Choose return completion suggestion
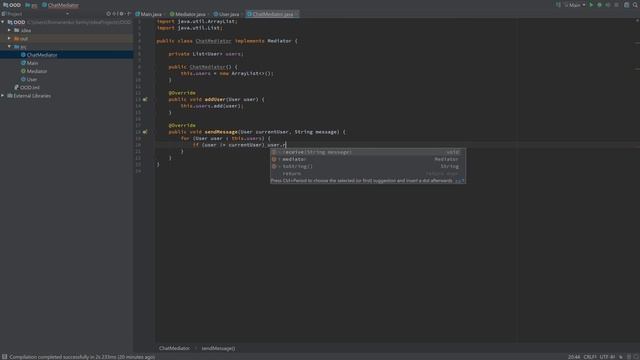The image size is (640, 360). click(x=367, y=173)
